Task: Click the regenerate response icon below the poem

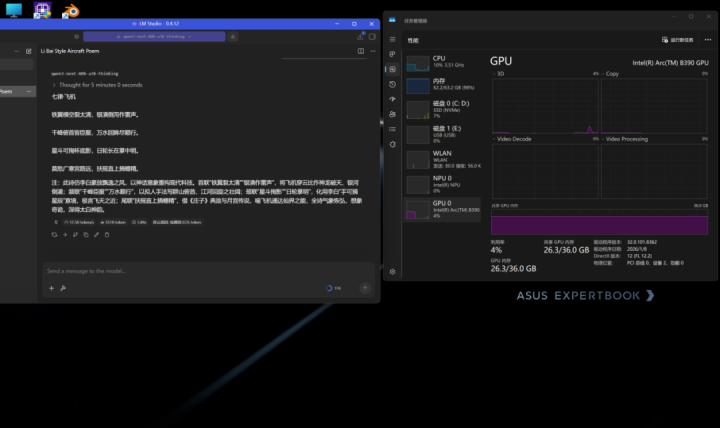Action: (x=55, y=235)
